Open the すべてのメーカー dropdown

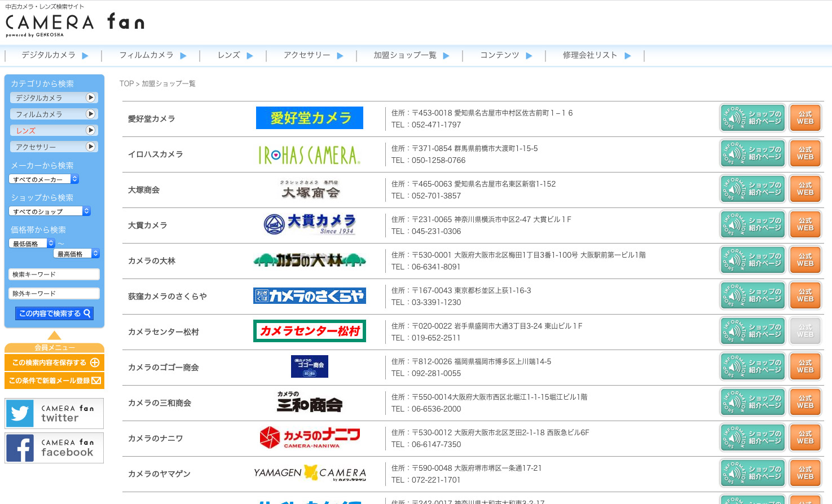coord(44,179)
